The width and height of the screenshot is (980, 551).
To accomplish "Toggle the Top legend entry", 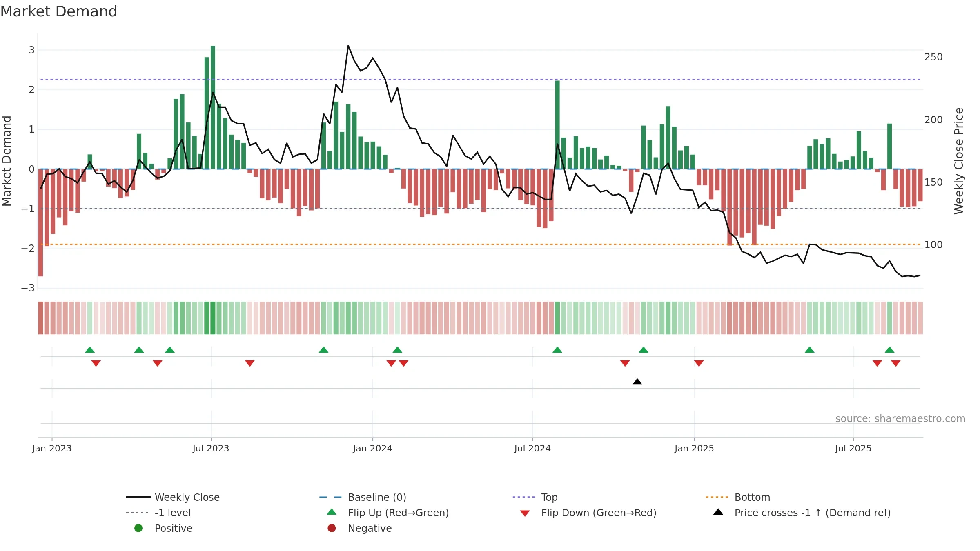I will [x=535, y=497].
